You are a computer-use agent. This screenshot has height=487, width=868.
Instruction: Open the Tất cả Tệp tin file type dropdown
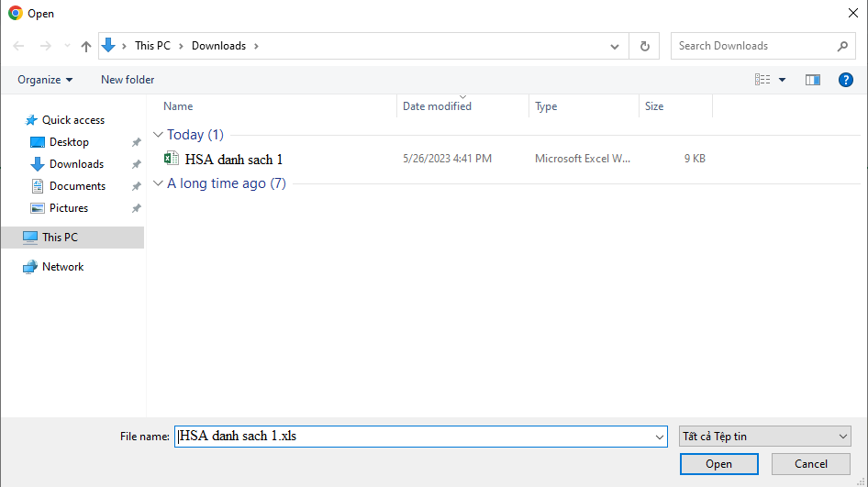[765, 437]
